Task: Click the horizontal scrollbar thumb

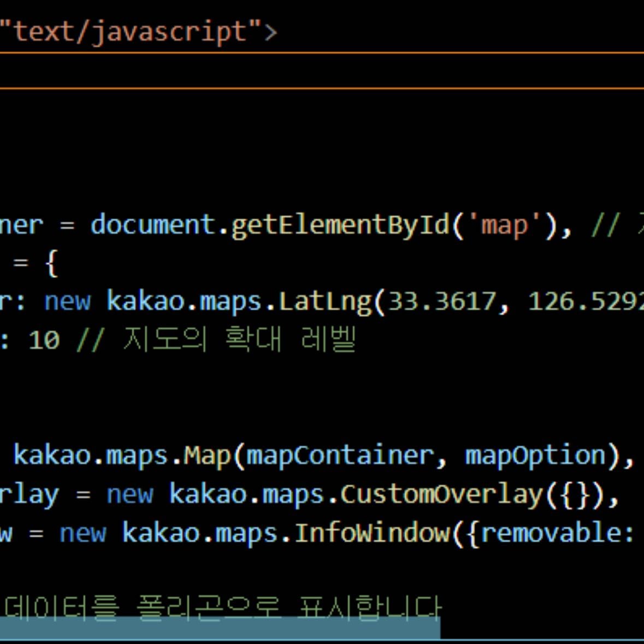Action: (220, 628)
